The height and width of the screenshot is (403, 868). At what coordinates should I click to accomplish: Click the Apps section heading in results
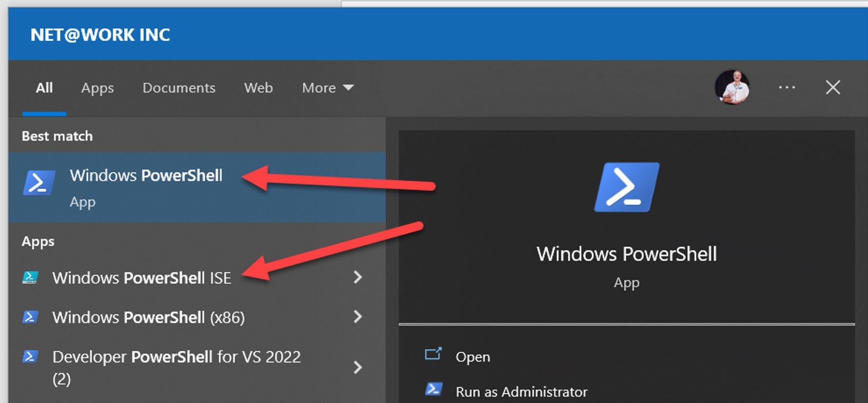click(x=38, y=242)
